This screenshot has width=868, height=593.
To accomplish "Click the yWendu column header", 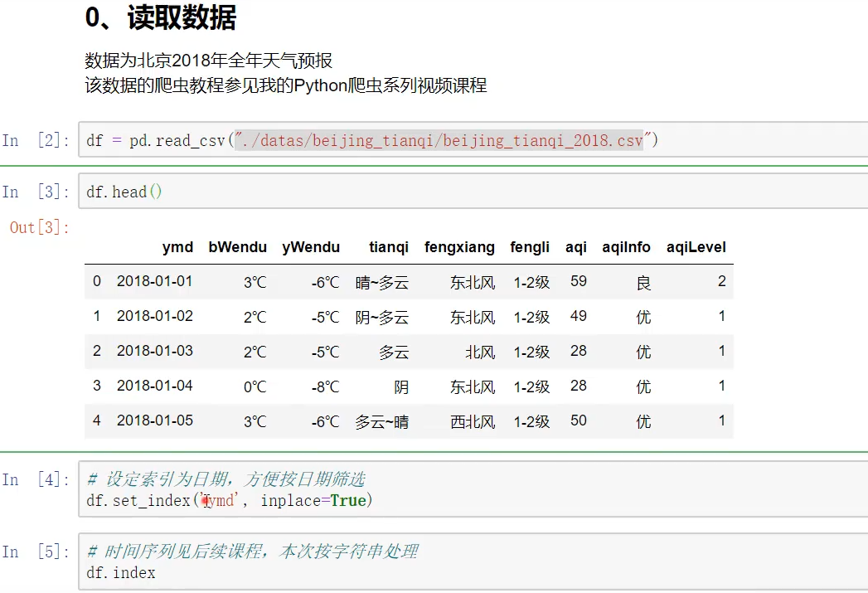I will tap(311, 247).
